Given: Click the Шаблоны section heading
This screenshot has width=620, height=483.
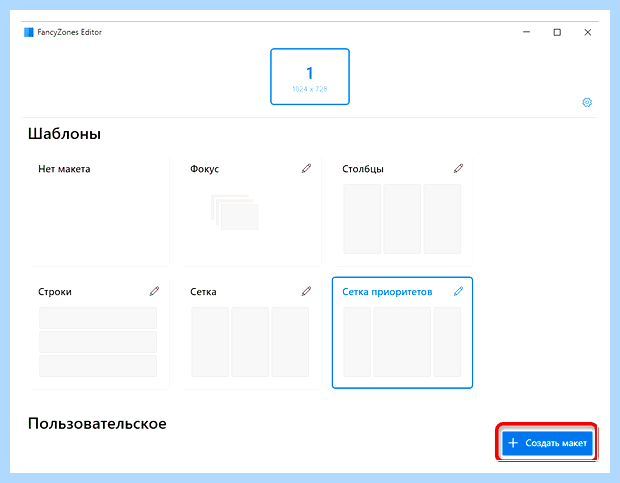Looking at the screenshot, I should point(64,134).
